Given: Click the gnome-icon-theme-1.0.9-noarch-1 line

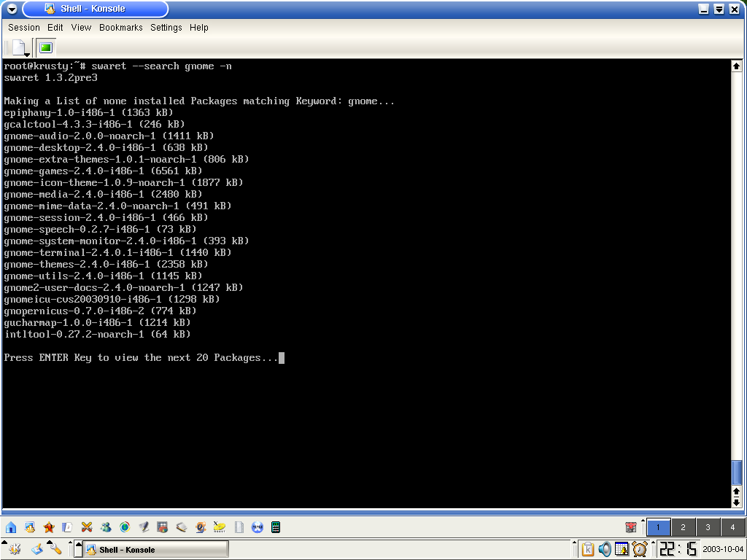Looking at the screenshot, I should [x=124, y=182].
